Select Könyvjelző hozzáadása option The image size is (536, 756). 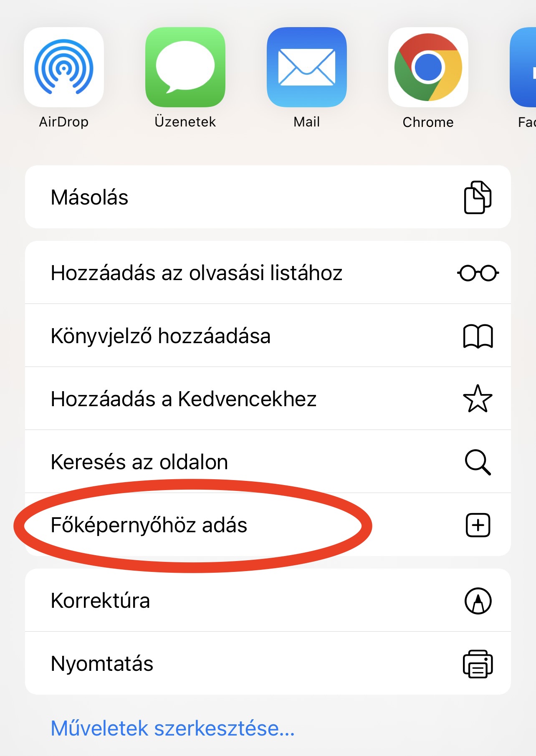tap(268, 336)
